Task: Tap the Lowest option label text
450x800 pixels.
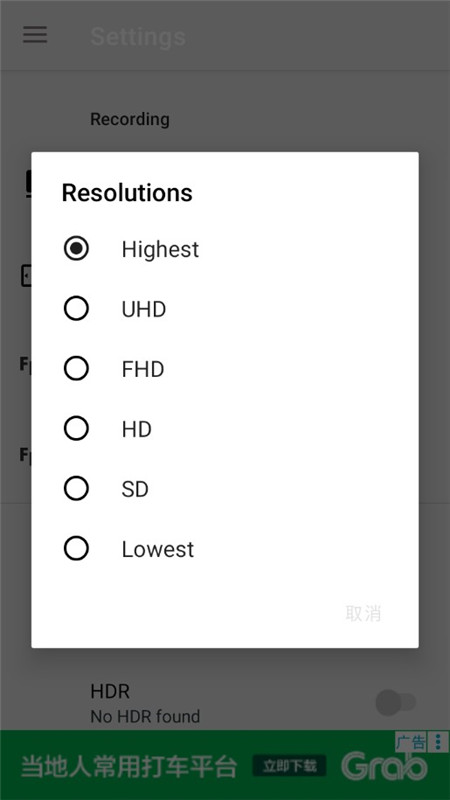Action: [158, 549]
